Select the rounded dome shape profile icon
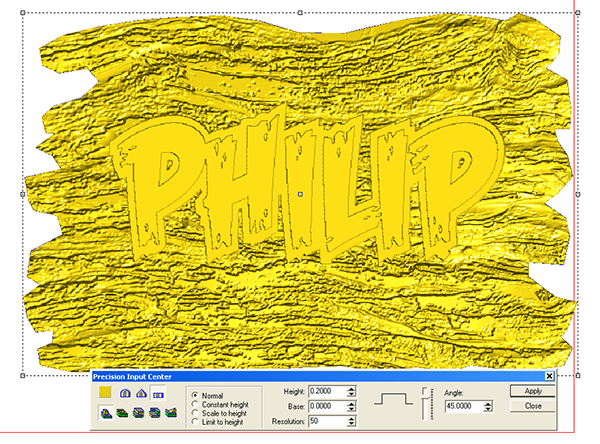 pyautogui.click(x=125, y=393)
